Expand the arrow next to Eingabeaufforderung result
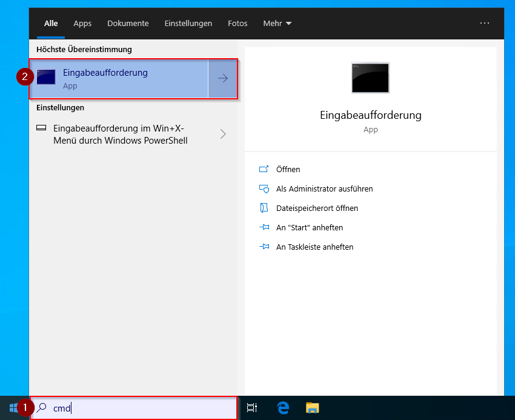515x420 pixels. pos(222,78)
